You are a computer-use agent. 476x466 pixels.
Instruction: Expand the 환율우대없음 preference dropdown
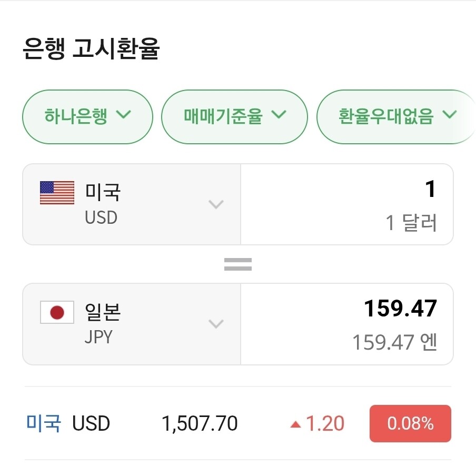(397, 116)
